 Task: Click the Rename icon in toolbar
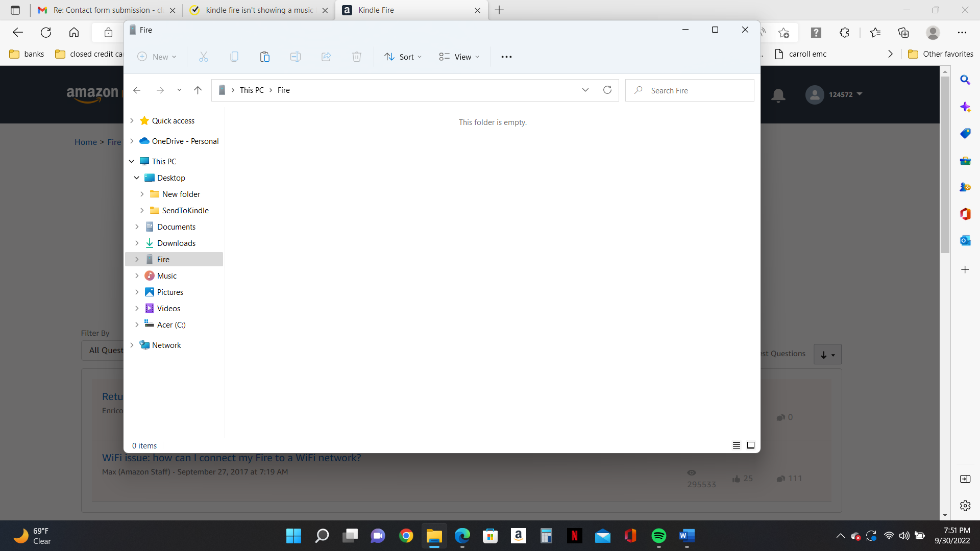point(295,57)
